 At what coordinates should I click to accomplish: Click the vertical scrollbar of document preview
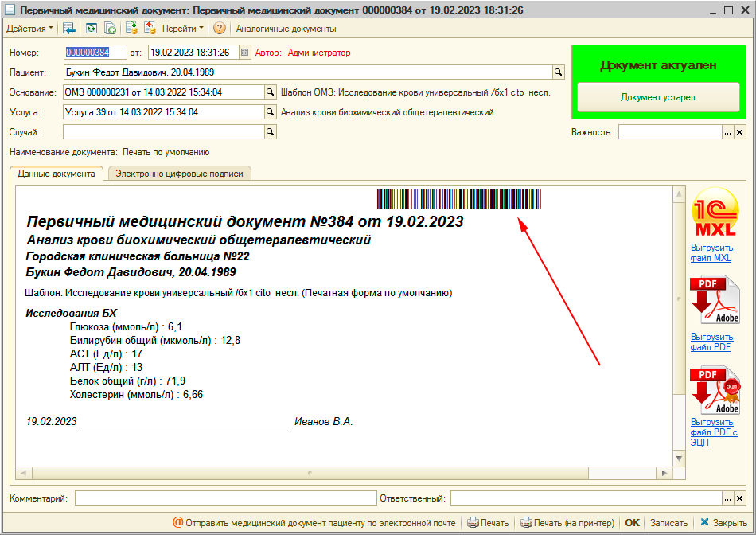[679, 318]
